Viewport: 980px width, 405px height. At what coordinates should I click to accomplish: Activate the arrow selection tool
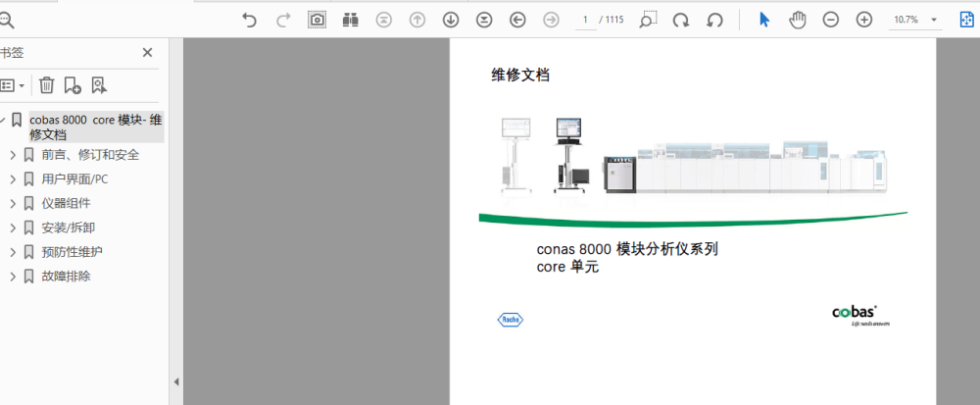point(765,20)
